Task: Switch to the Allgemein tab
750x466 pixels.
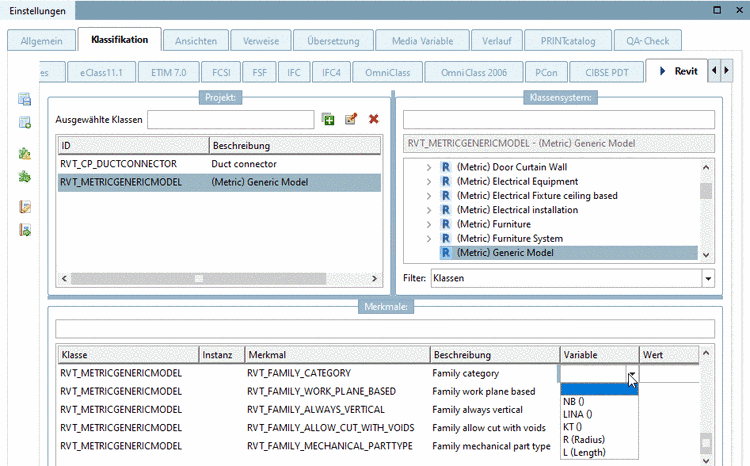Action: coord(40,40)
